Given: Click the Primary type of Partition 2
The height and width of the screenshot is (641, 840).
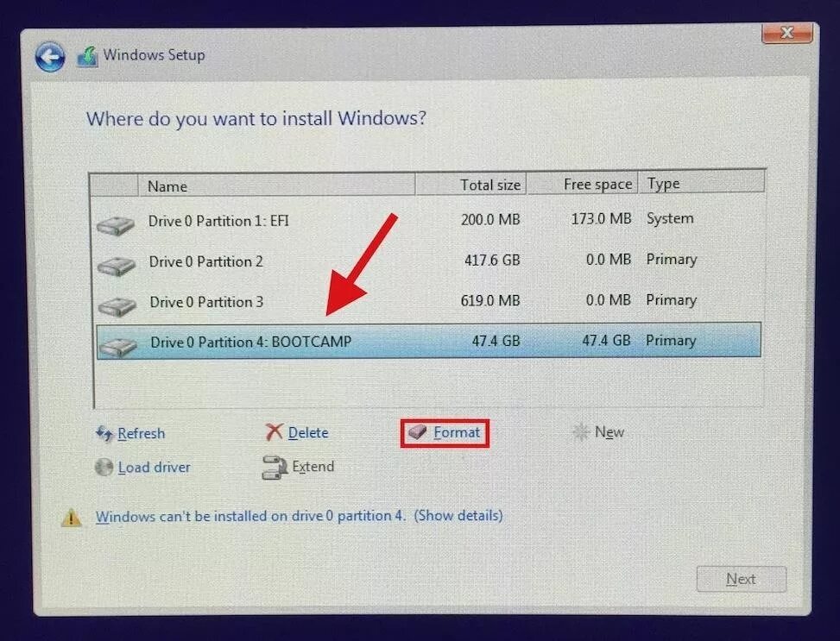Looking at the screenshot, I should pyautogui.click(x=672, y=260).
